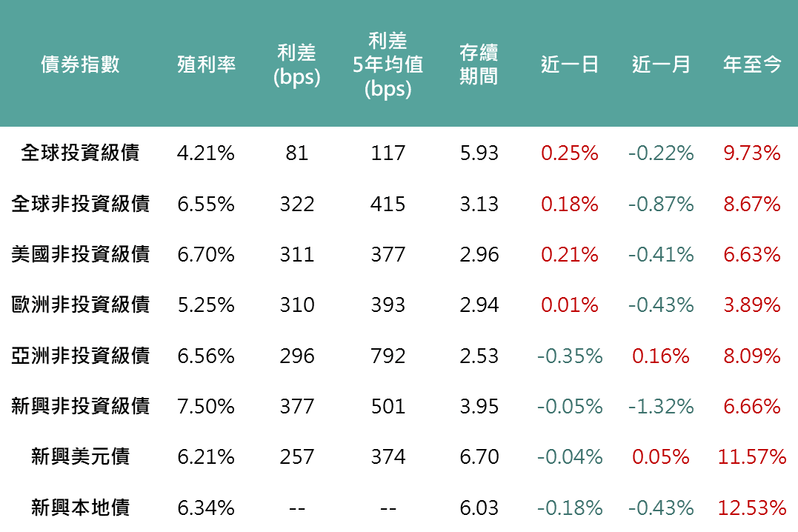
Task: Click the 殖利率 column header
Action: tap(206, 64)
